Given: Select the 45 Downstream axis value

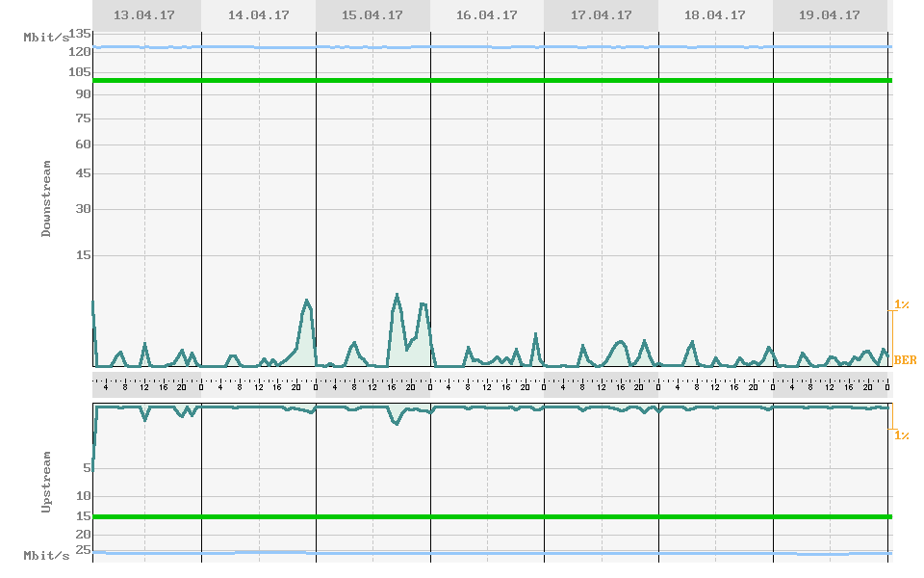Looking at the screenshot, I should 84,173.
